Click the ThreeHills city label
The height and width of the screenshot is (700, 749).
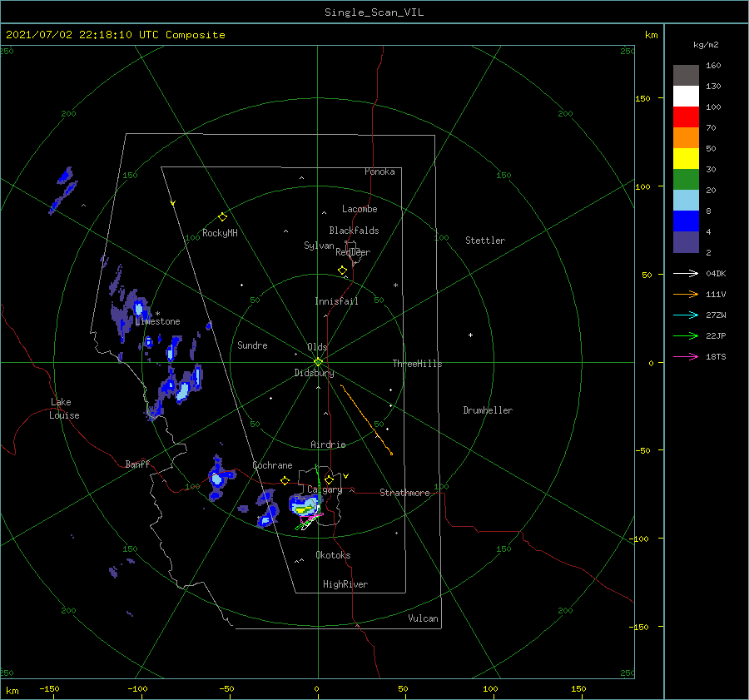pyautogui.click(x=417, y=364)
